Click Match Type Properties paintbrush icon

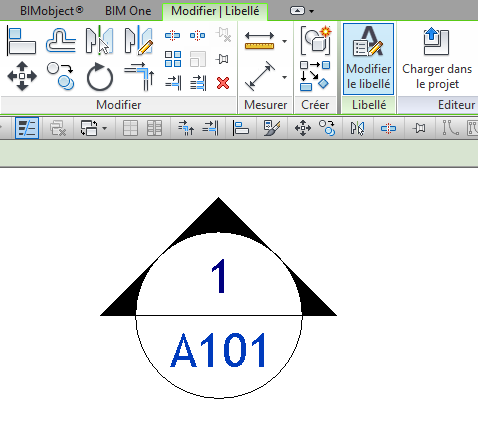272,128
